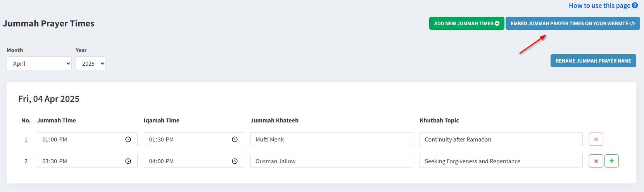Click Rename Jummah Prayer Name button
The height and width of the screenshot is (192, 644).
pos(593,61)
